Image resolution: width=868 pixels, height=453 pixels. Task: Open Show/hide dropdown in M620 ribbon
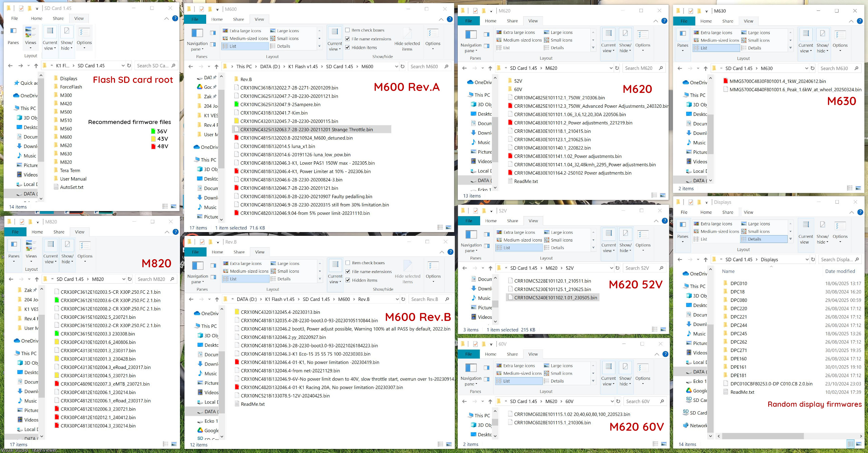[x=625, y=48]
